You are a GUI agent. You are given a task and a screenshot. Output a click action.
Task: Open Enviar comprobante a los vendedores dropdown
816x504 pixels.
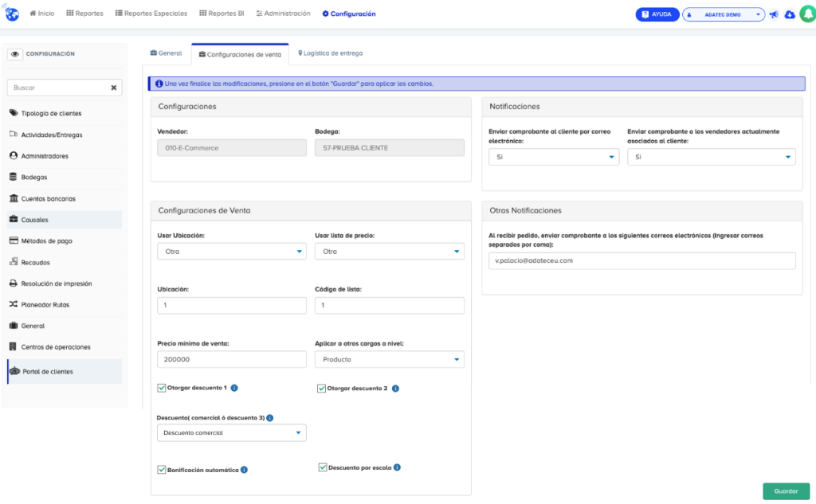tap(712, 157)
